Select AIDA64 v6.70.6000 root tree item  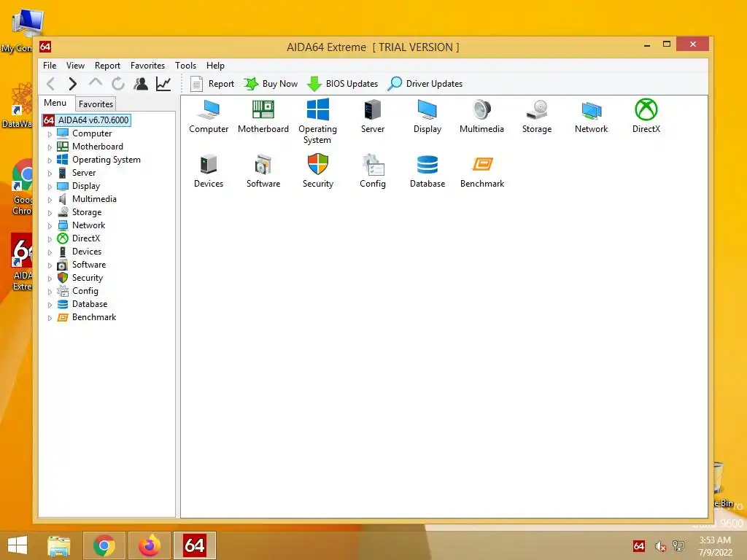(x=86, y=120)
